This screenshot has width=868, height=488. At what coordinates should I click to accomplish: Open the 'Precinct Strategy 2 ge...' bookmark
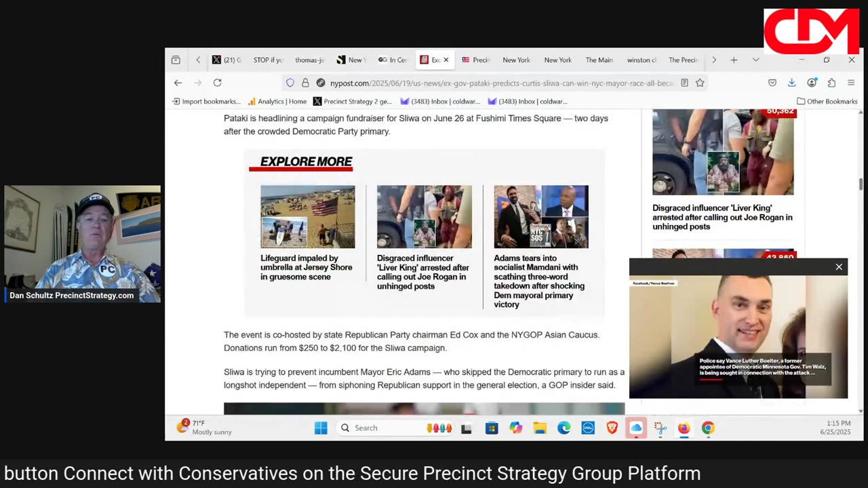(353, 102)
